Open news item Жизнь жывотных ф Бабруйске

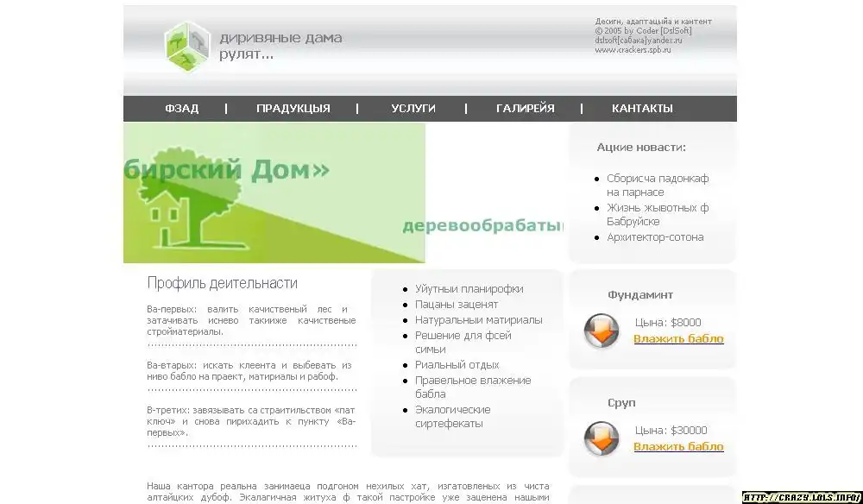(657, 214)
